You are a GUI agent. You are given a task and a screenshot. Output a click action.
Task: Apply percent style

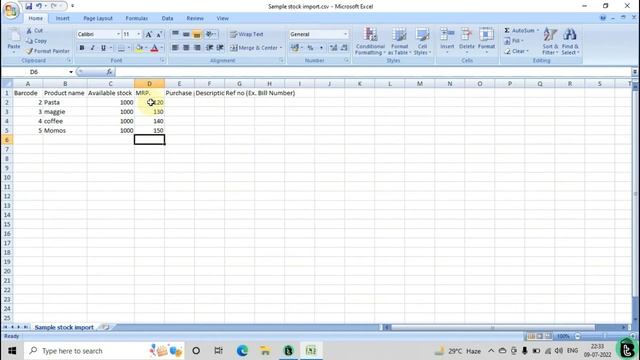[310, 48]
